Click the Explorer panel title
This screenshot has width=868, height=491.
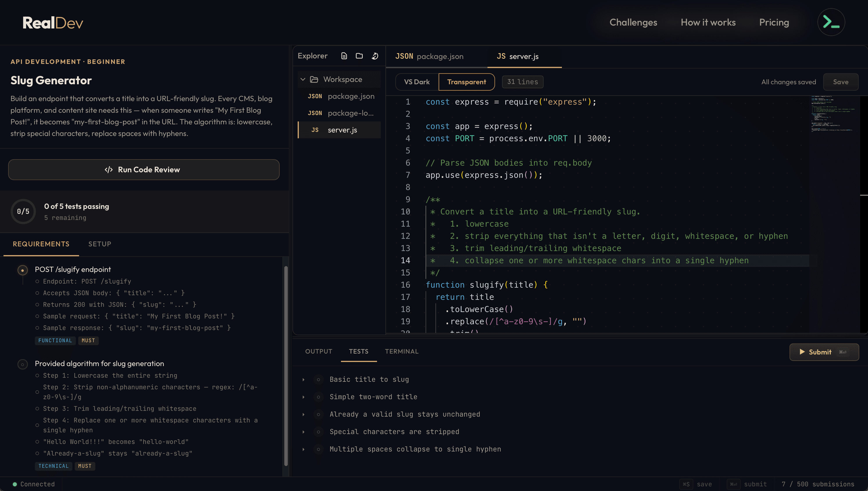pos(312,56)
